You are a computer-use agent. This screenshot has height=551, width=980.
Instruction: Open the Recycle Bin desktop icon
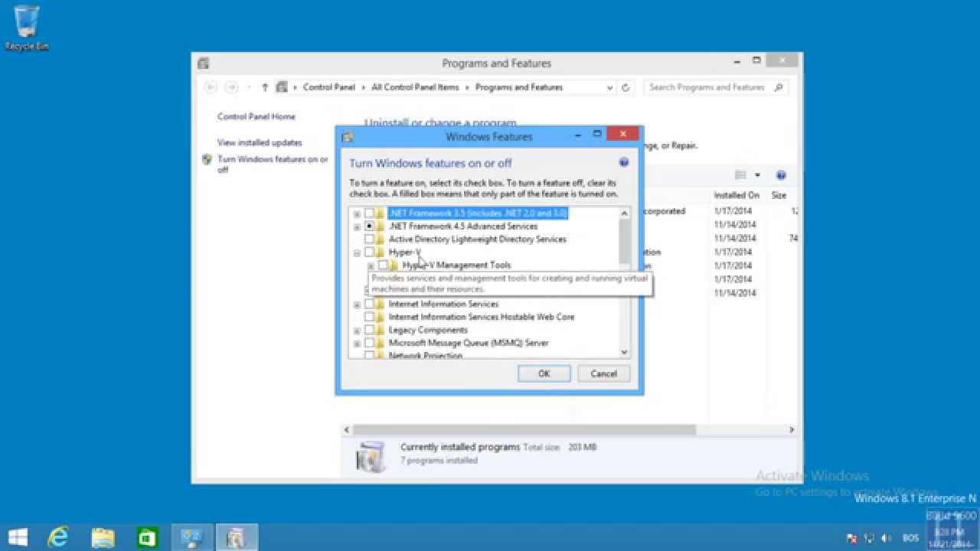[x=27, y=28]
